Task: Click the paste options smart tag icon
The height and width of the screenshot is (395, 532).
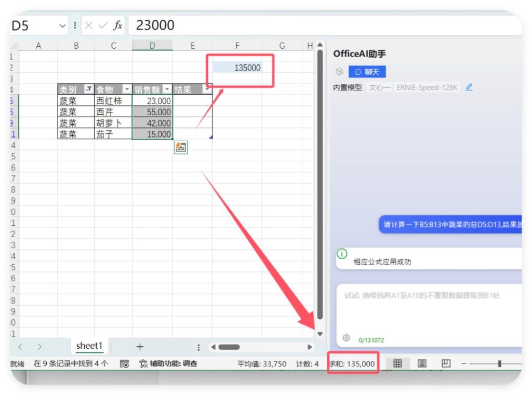Action: [x=180, y=147]
